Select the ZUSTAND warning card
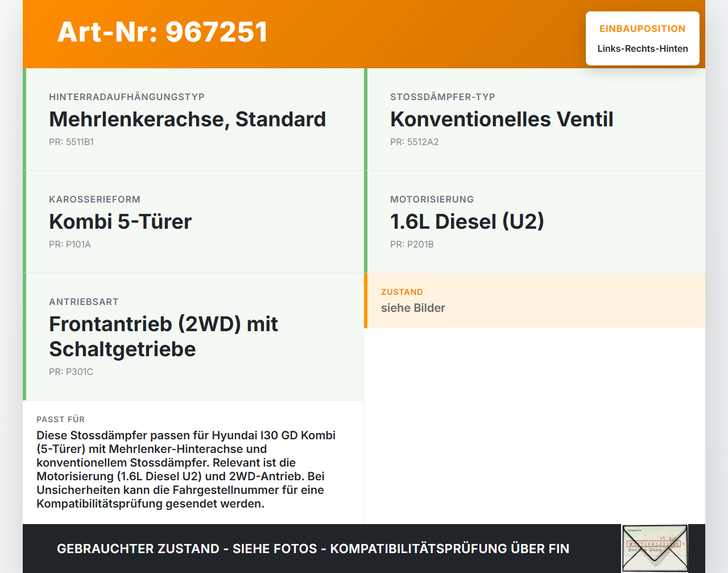 point(535,301)
